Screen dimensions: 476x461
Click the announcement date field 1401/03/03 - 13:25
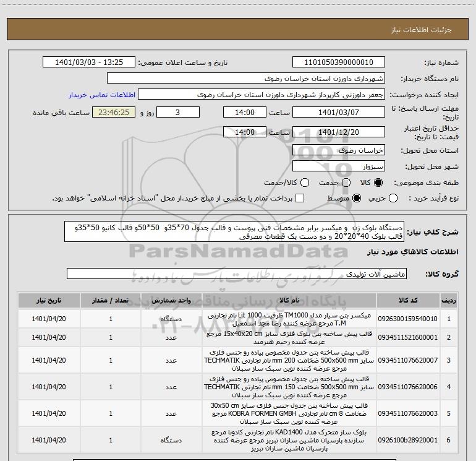[x=89, y=62]
